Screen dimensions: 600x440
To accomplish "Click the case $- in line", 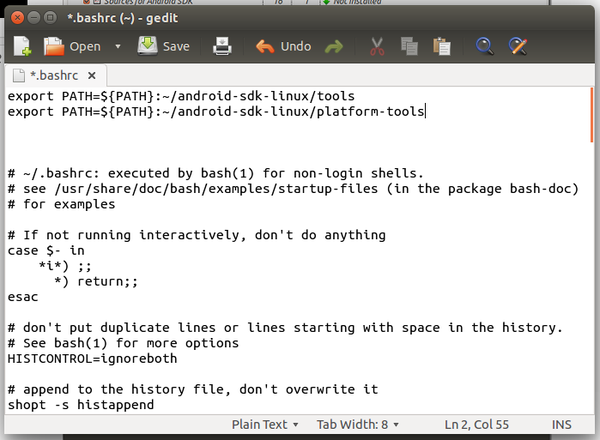I will click(x=46, y=251).
